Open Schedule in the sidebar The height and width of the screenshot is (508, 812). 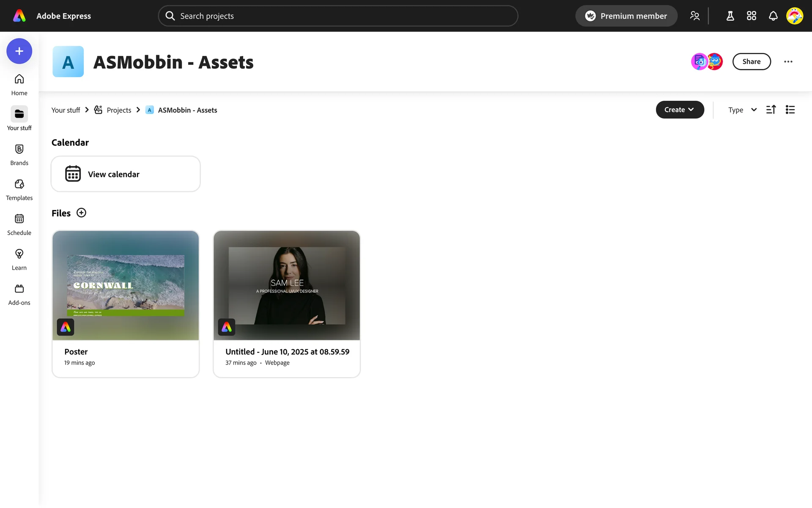19,224
